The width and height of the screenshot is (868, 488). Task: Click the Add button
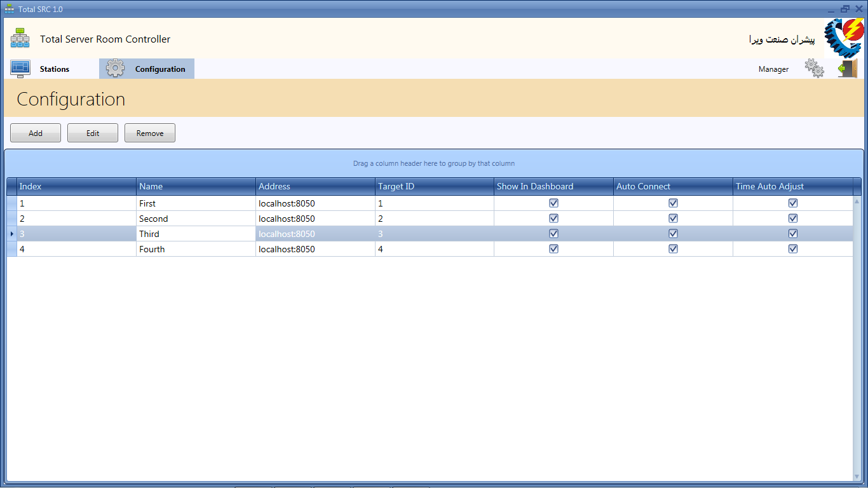pyautogui.click(x=36, y=133)
